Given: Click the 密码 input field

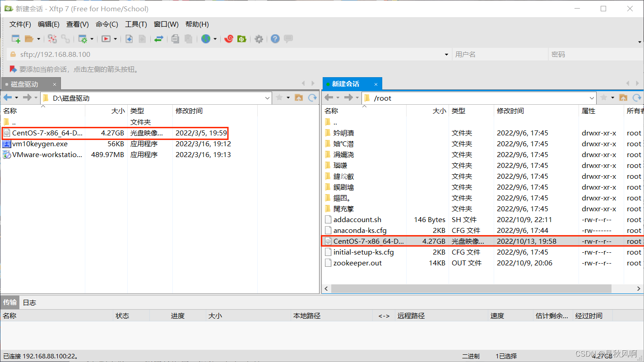Looking at the screenshot, I should click(596, 54).
